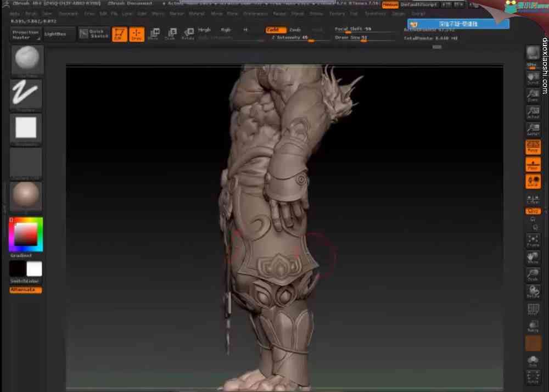Select the black secondary color swatch
The image size is (549, 392).
(x=18, y=269)
